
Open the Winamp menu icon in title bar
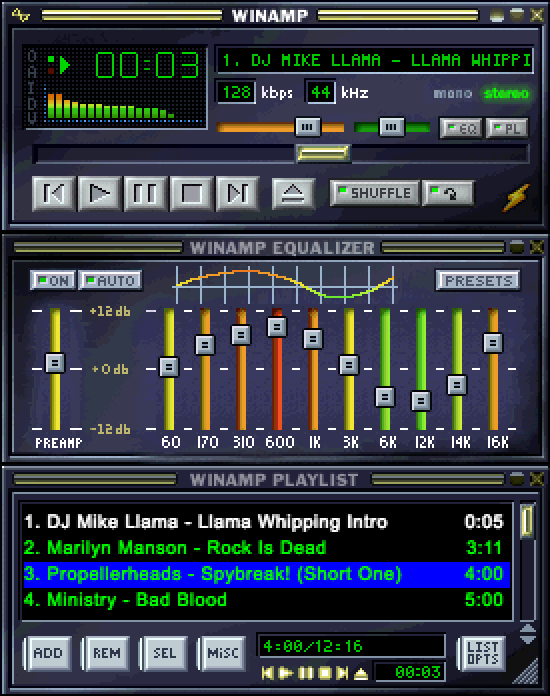click(x=20, y=15)
